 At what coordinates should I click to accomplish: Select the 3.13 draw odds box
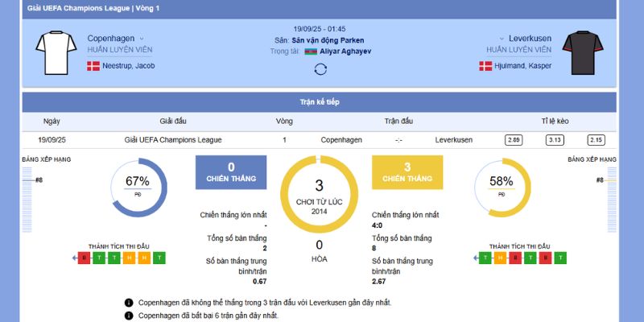pyautogui.click(x=555, y=139)
